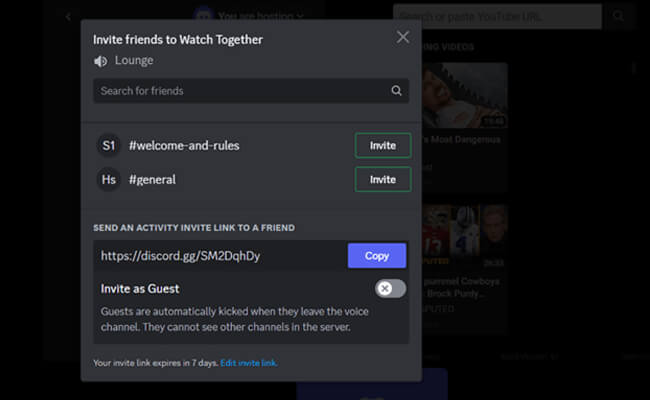Click the S1 server avatar
The height and width of the screenshot is (400, 650).
109,145
